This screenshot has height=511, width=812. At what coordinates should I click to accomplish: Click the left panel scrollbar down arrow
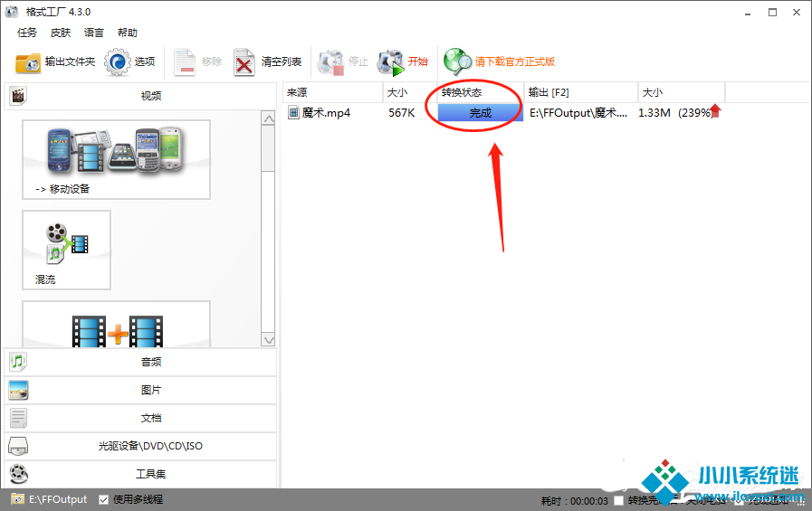coord(268,340)
